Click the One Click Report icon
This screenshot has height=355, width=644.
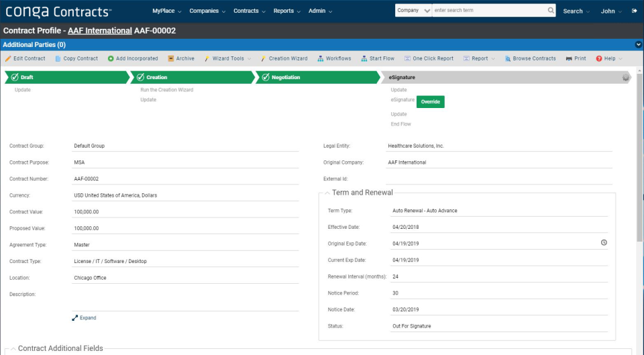tap(407, 59)
